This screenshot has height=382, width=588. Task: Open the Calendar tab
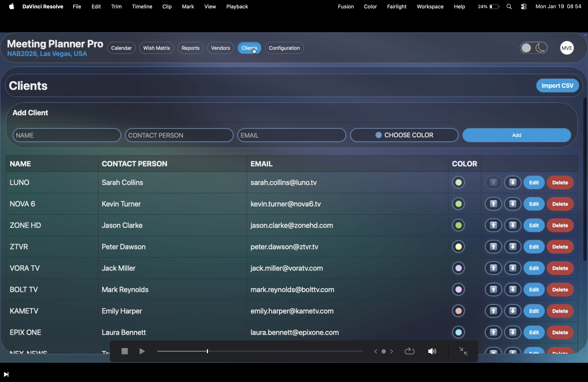(x=121, y=48)
